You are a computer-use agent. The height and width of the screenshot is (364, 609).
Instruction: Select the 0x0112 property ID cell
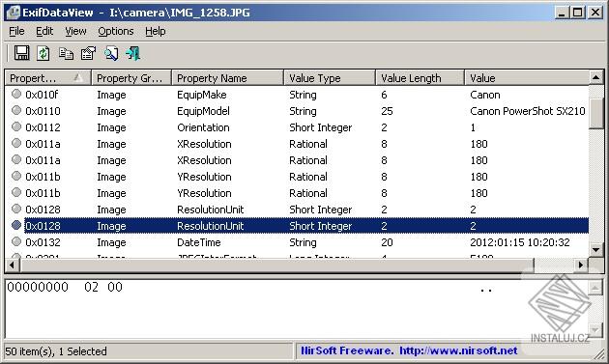pos(43,127)
